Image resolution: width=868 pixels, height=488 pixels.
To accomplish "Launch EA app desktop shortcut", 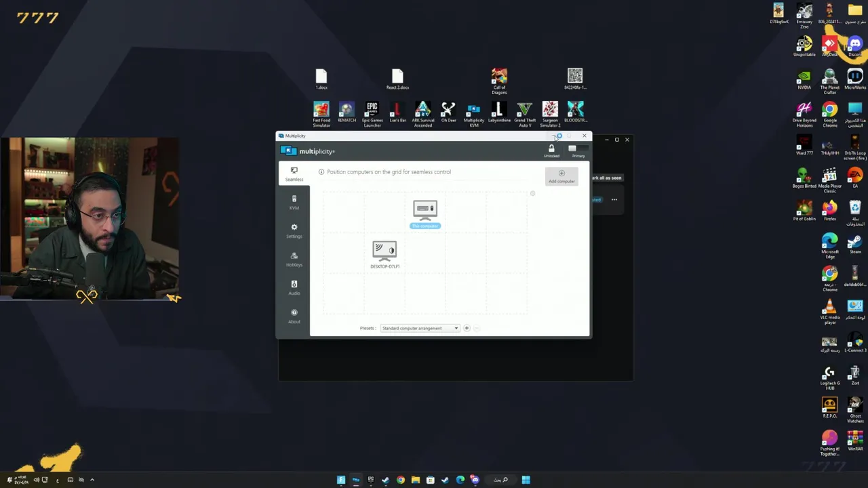I will point(855,178).
